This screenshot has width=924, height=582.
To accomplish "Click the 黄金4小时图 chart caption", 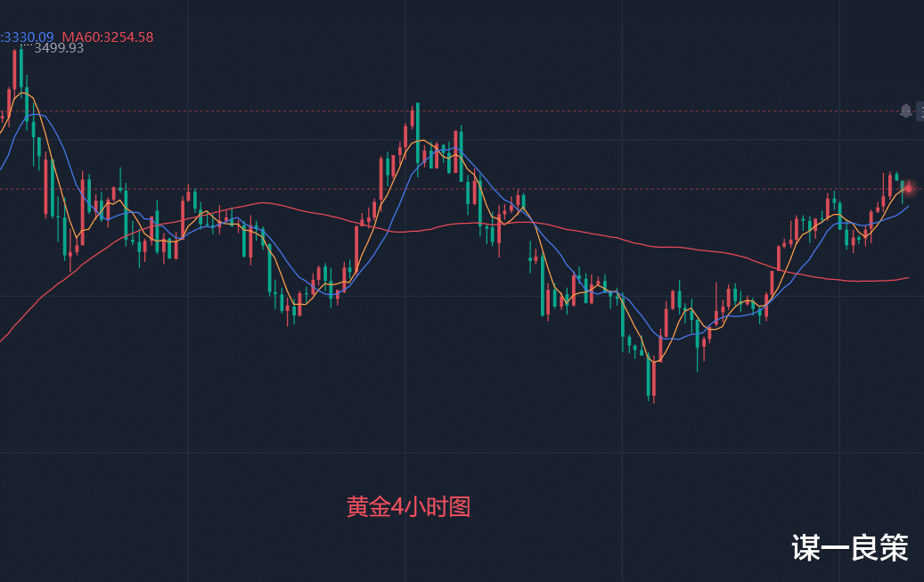I will click(408, 507).
